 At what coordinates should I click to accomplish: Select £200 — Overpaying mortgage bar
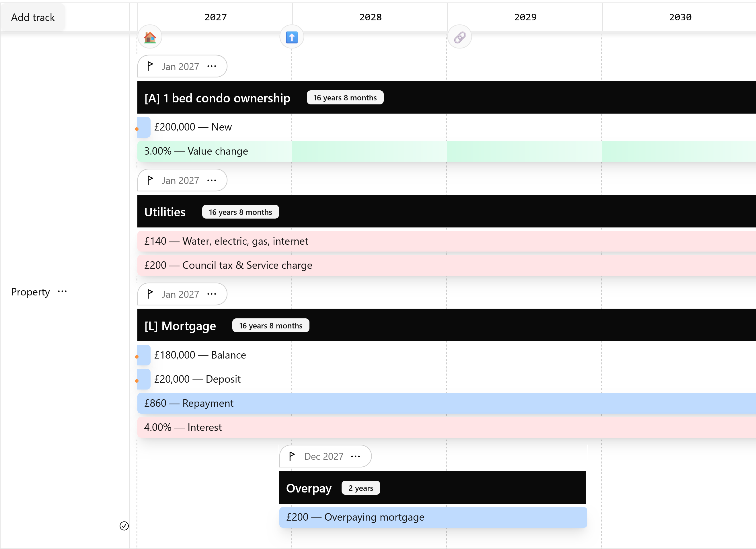433,517
